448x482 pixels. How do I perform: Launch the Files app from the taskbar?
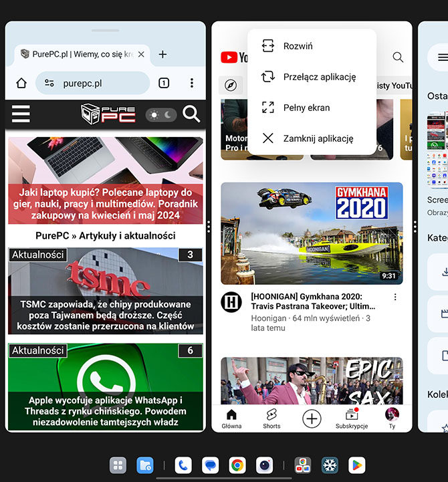pos(145,465)
